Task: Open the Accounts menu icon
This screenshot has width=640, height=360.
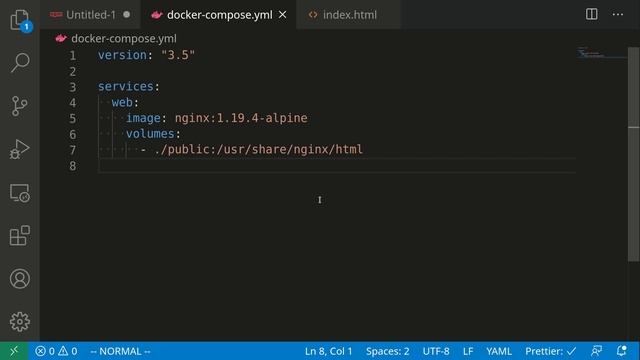Action: (x=20, y=279)
